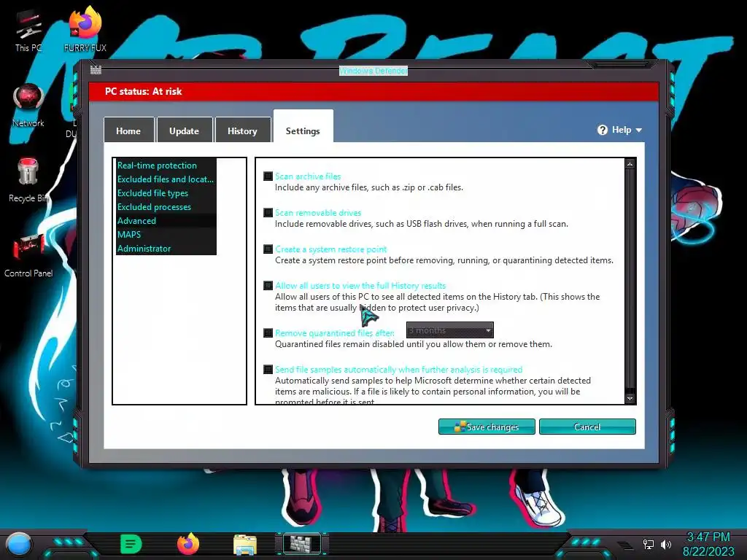Open the 3 months dropdown
The height and width of the screenshot is (560, 747).
coord(449,330)
